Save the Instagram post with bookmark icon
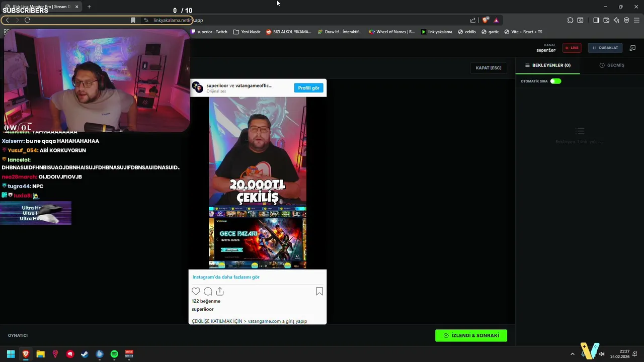The width and height of the screenshot is (644, 362). (x=319, y=291)
